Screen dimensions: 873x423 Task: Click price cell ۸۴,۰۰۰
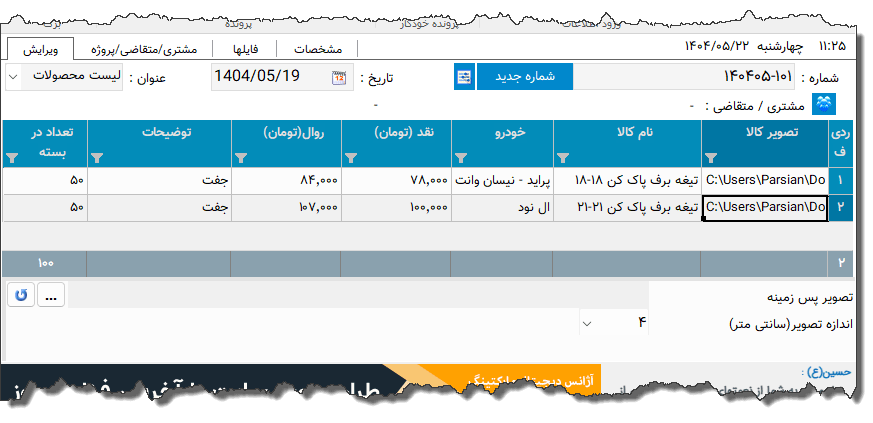[x=286, y=181]
